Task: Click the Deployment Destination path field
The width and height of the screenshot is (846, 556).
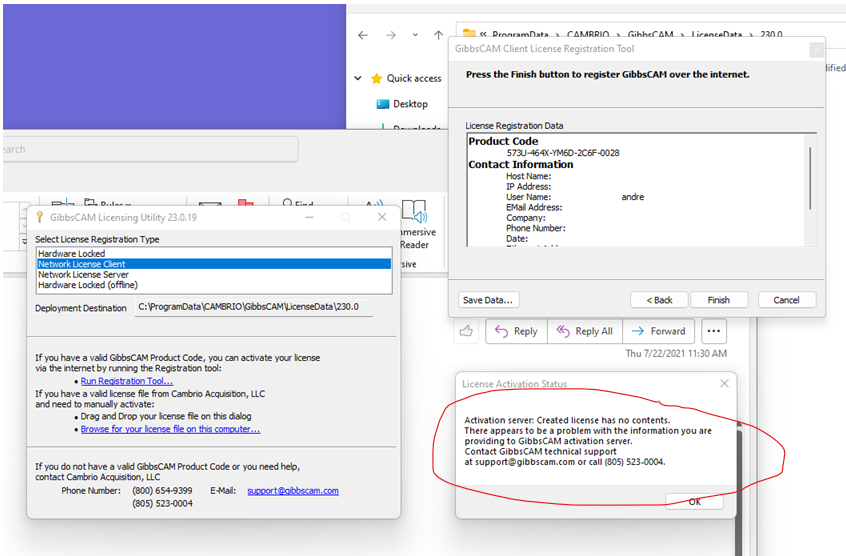Action: pyautogui.click(x=254, y=307)
